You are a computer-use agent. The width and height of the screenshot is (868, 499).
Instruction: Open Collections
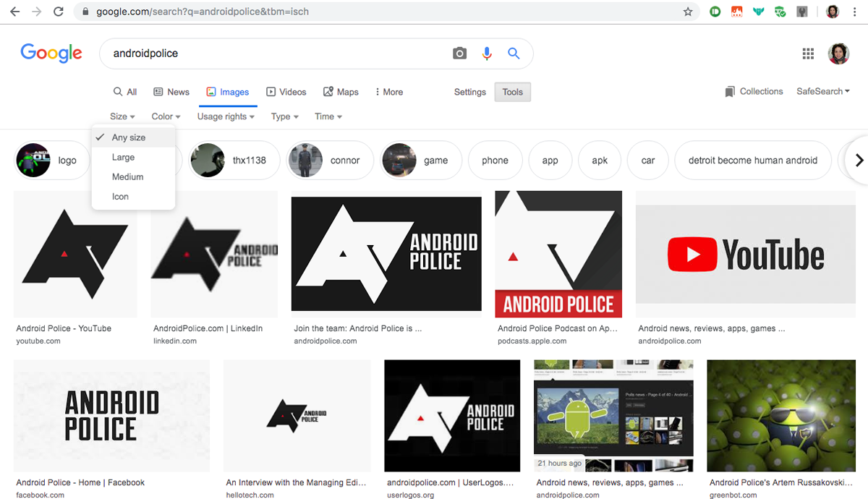pos(754,92)
